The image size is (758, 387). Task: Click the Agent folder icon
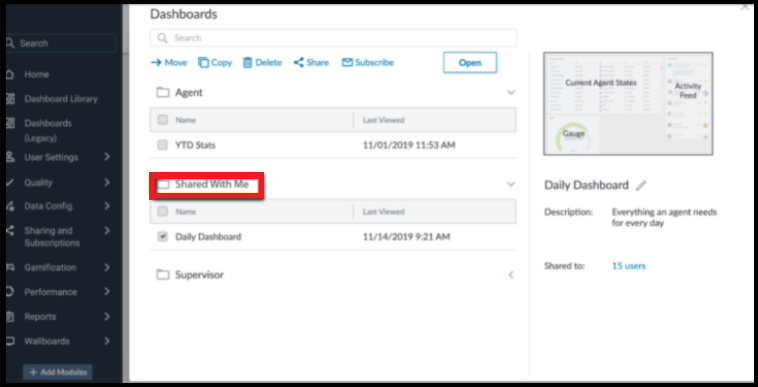162,92
